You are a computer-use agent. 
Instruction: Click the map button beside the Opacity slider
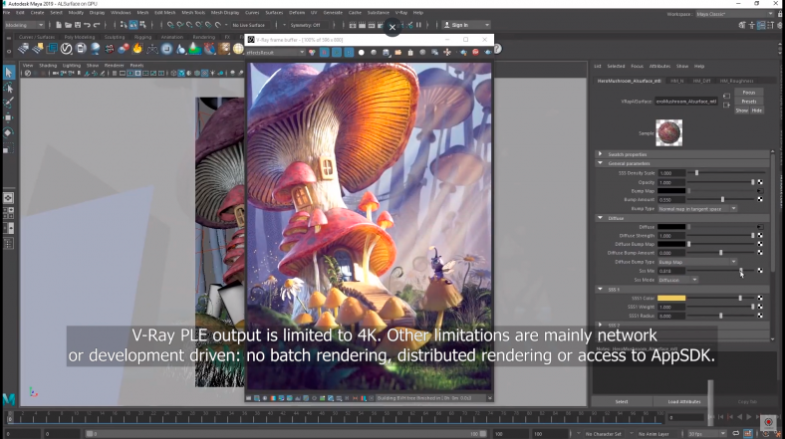760,182
